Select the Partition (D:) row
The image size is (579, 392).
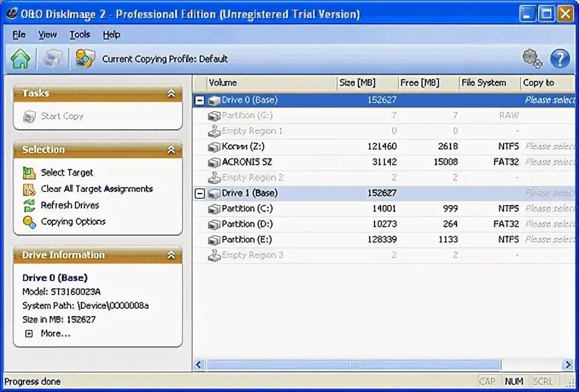tap(384, 224)
